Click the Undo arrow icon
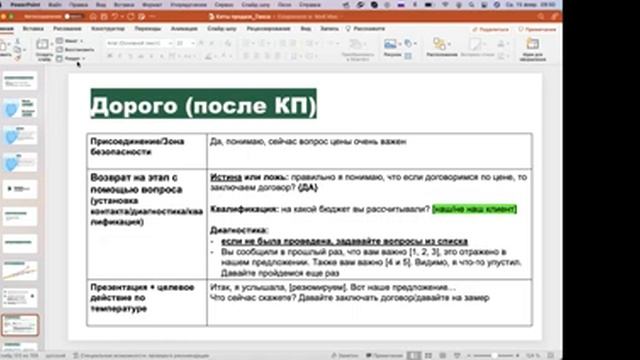This screenshot has width=640, height=360. pos(115,17)
